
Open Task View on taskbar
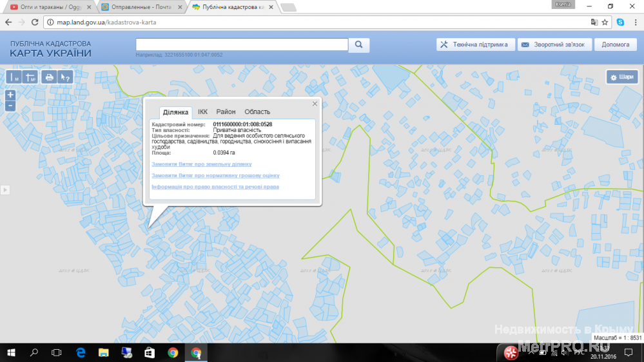click(56, 352)
